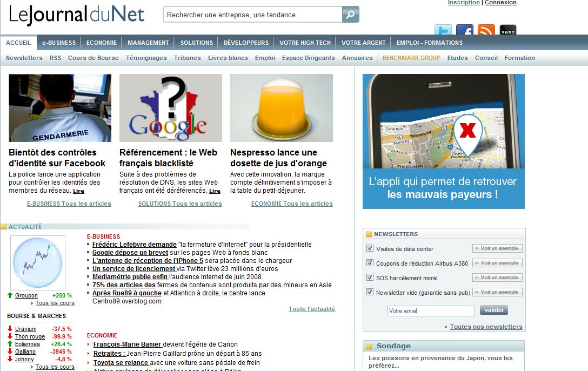Open the VOTRE ARGENT tab
This screenshot has width=588, height=372.
click(x=363, y=43)
